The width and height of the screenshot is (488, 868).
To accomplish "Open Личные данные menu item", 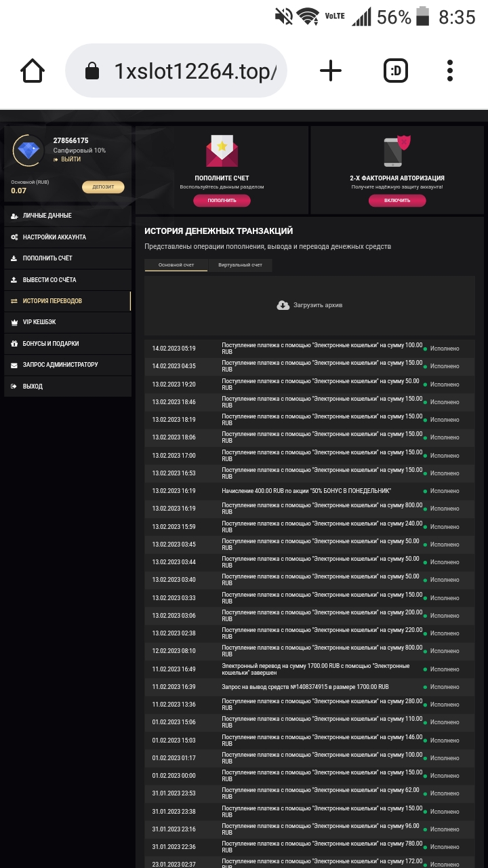I will click(47, 216).
